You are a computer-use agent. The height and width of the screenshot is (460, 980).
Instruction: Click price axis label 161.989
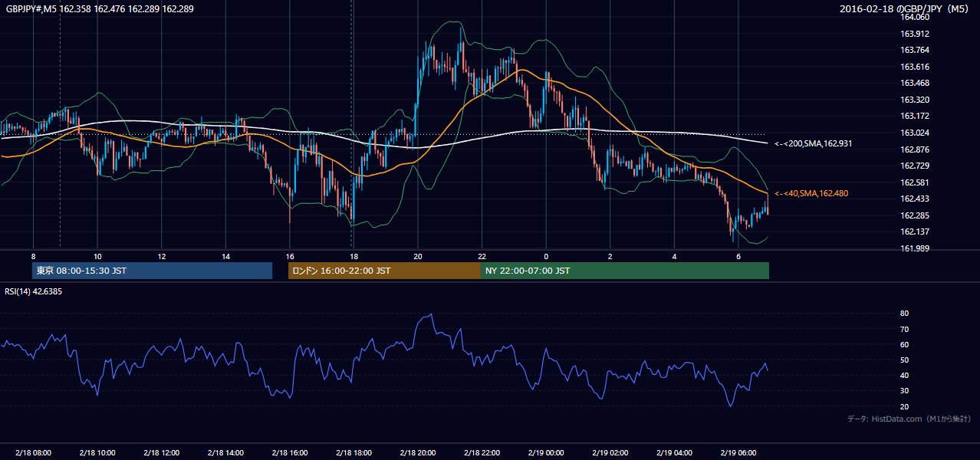click(x=914, y=248)
